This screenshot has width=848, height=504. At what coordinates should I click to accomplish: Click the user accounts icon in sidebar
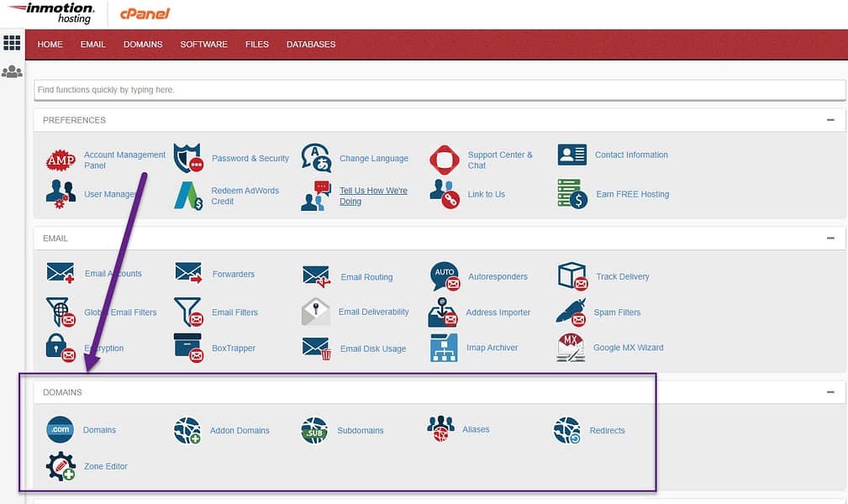[x=12, y=72]
